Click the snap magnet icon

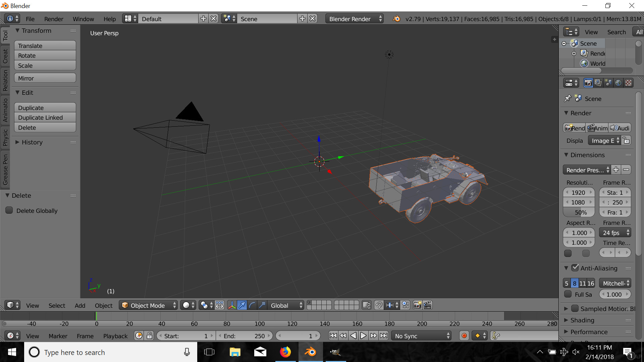pyautogui.click(x=378, y=305)
